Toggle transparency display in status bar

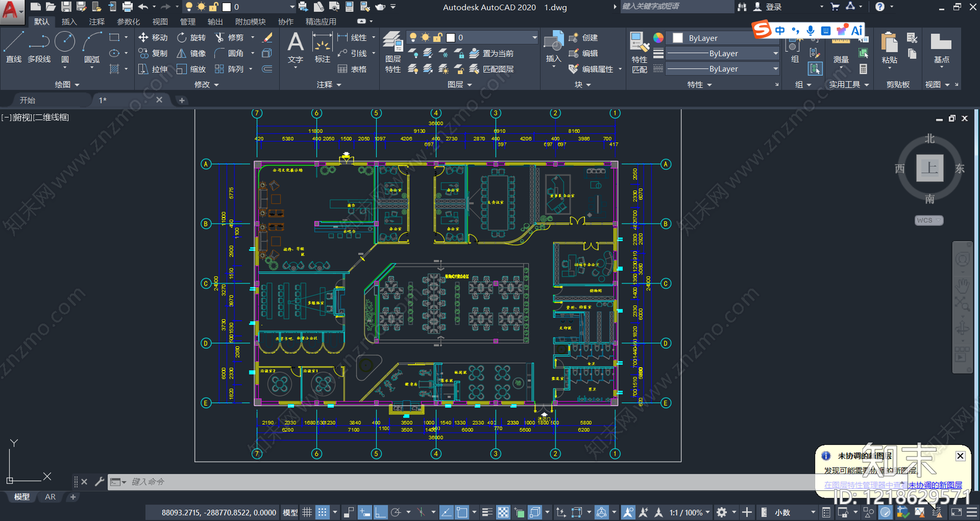[503, 512]
